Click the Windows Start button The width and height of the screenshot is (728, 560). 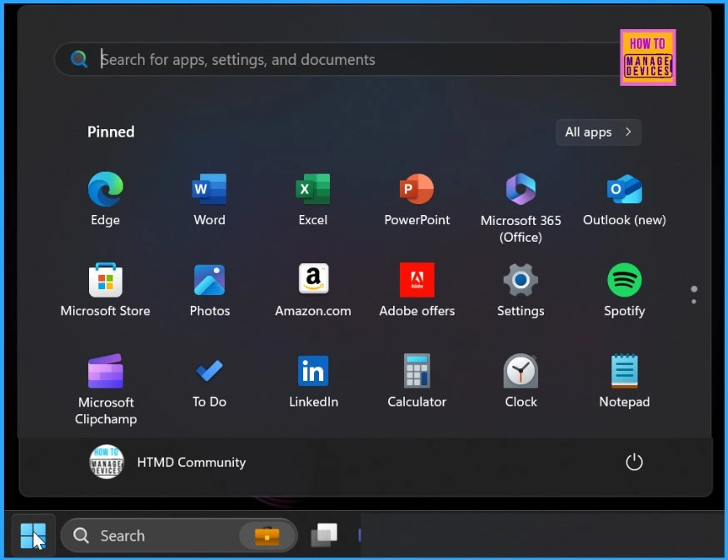(x=33, y=535)
